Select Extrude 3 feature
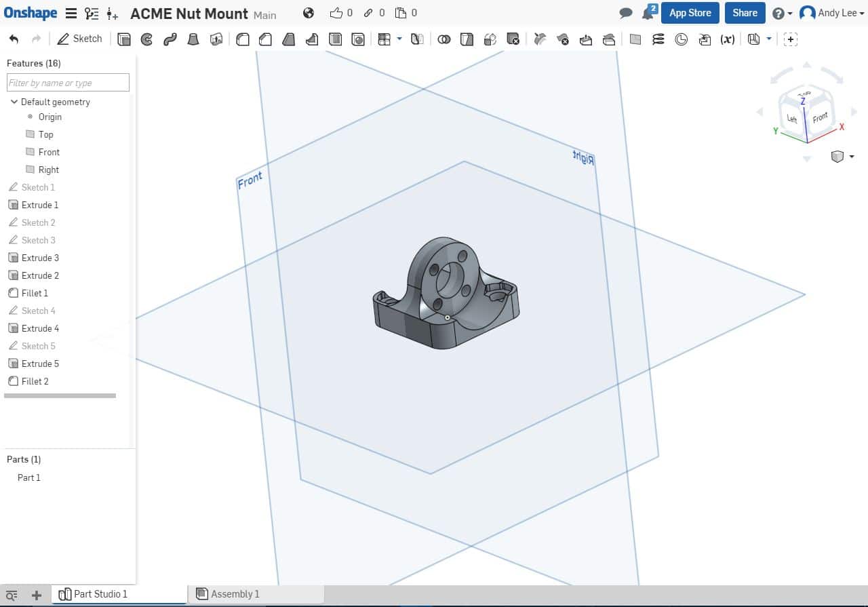The width and height of the screenshot is (868, 607). tap(40, 258)
